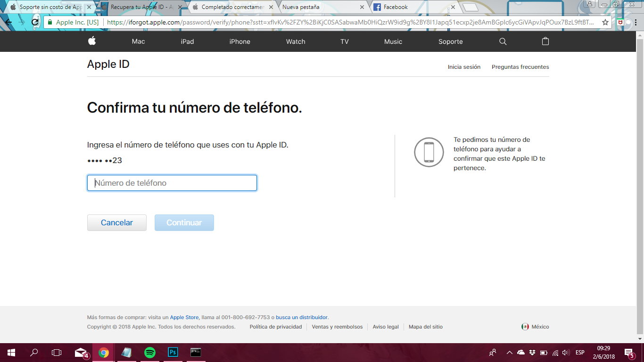Open Aviso legal in the footer
The height and width of the screenshot is (362, 644).
click(386, 327)
